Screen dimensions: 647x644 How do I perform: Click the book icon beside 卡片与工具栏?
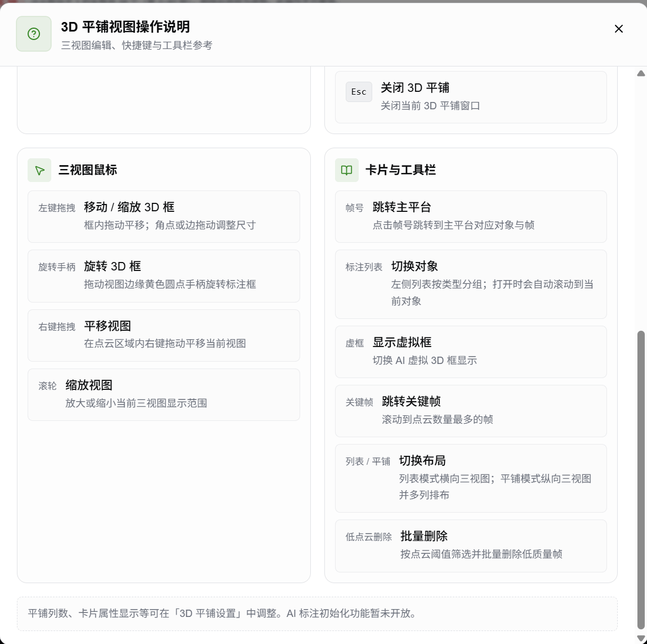[x=347, y=170]
